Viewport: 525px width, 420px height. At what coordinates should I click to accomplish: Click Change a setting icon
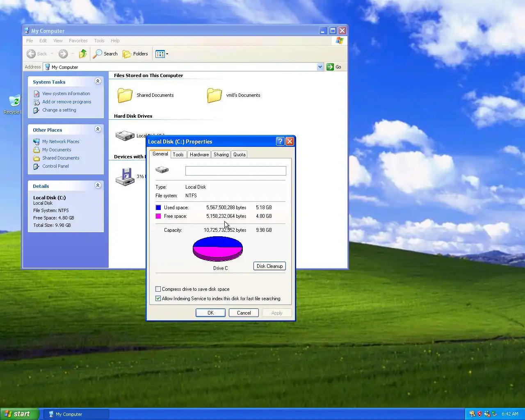coord(37,110)
